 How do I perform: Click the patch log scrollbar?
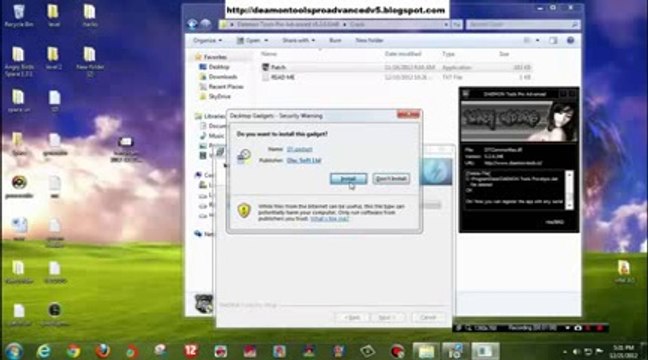point(569,190)
